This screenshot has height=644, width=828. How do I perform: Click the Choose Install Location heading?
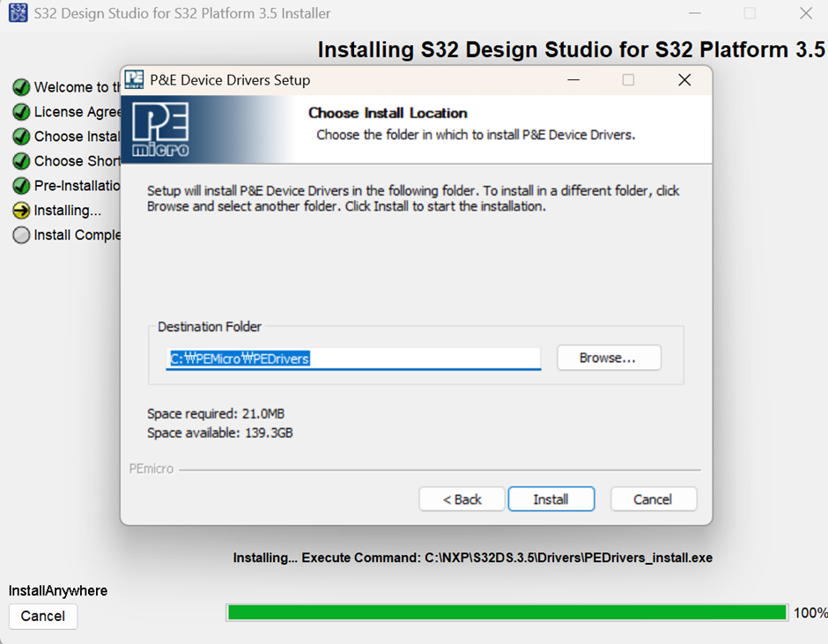(388, 113)
